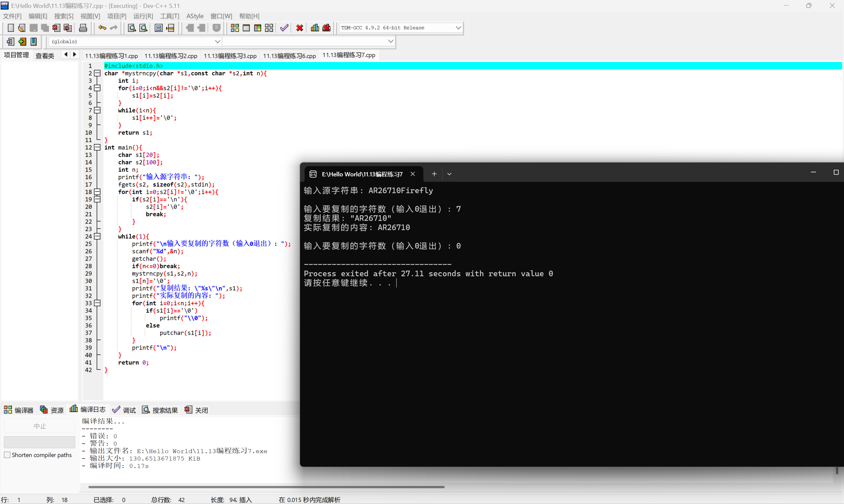The width and height of the screenshot is (844, 504).
Task: Open the 编译日志 bottom panel tab
Action: 88,410
